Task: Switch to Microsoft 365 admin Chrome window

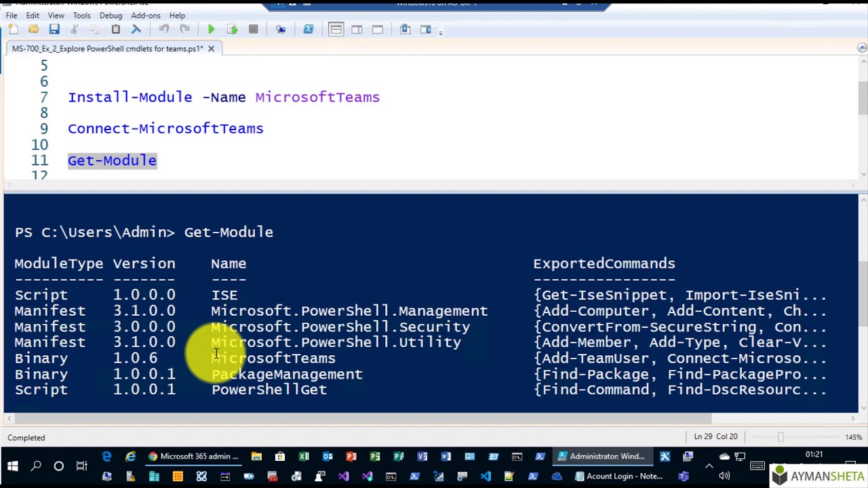Action: click(193, 457)
